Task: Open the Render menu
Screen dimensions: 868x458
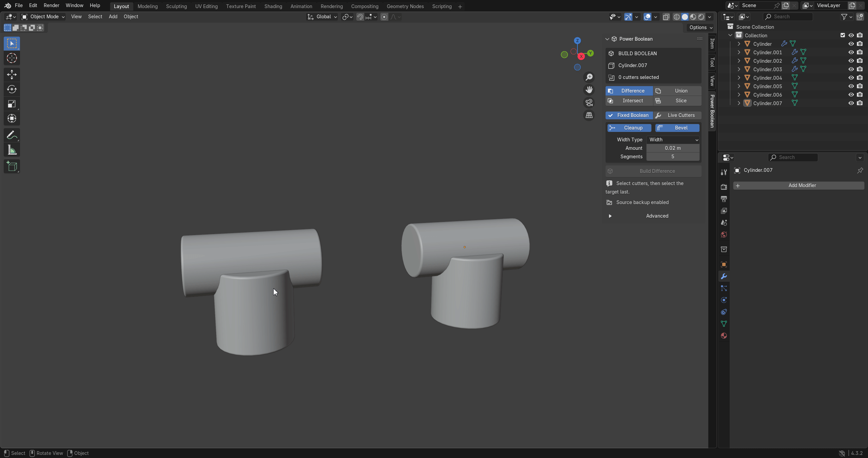Action: coord(52,5)
